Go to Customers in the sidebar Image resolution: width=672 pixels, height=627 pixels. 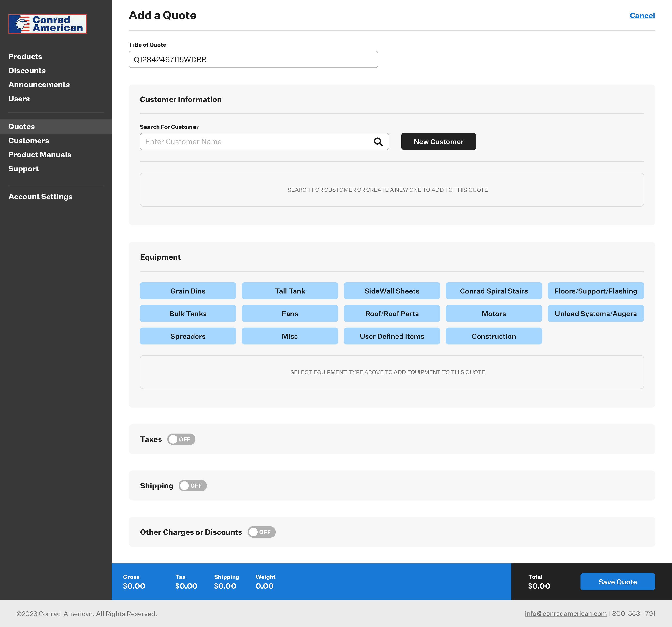click(x=29, y=141)
